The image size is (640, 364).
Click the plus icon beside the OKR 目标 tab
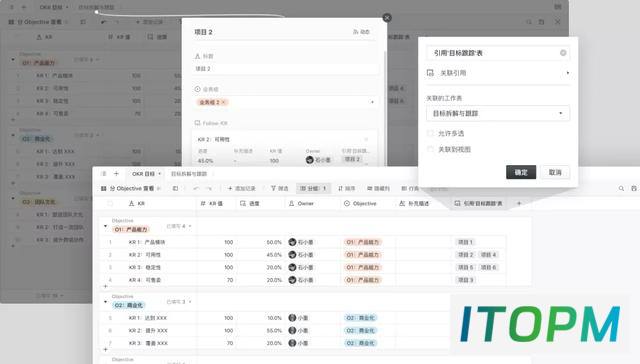pyautogui.click(x=116, y=173)
